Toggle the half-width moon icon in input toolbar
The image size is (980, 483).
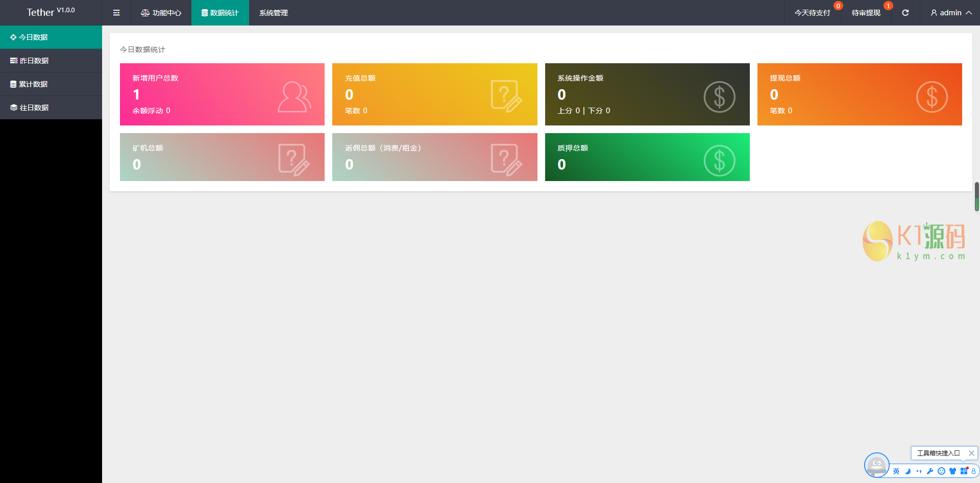point(908,471)
